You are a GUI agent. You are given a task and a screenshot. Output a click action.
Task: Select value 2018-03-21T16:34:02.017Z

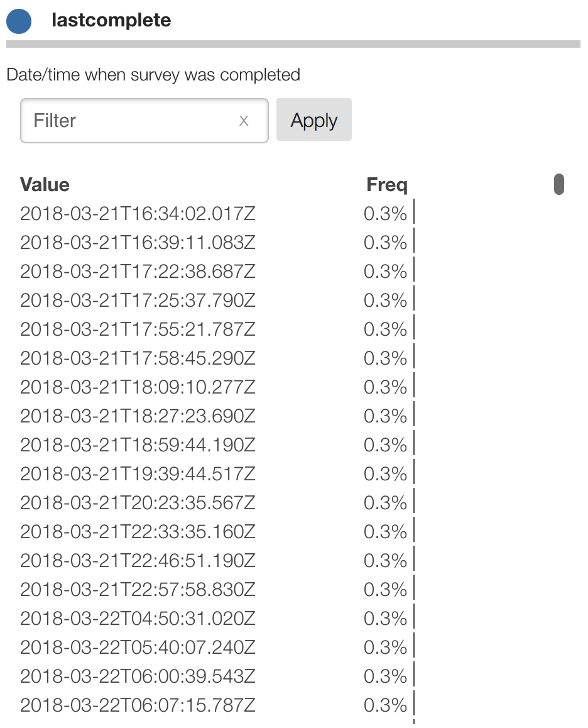coord(138,214)
